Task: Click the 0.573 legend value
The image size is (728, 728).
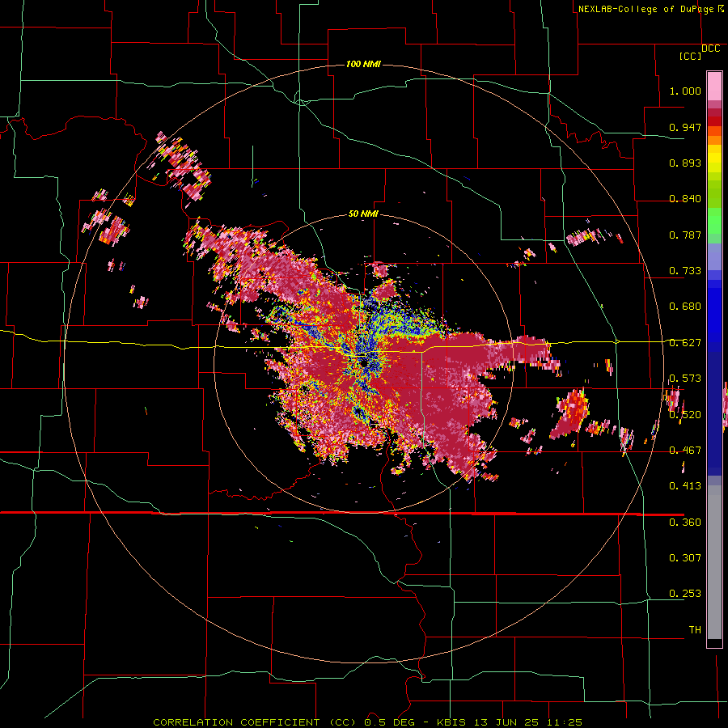Action: tap(685, 379)
